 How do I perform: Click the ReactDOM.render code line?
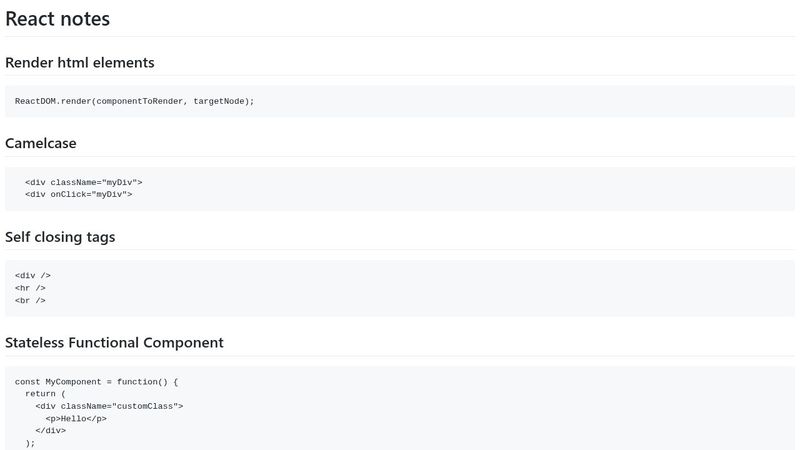(x=134, y=101)
